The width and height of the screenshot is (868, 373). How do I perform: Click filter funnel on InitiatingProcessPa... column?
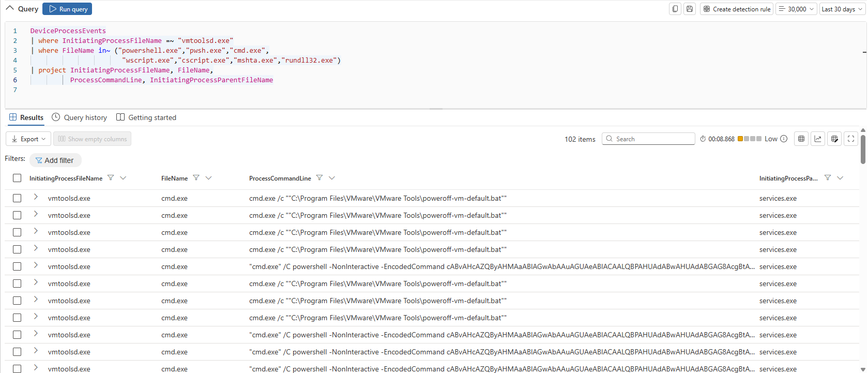click(827, 178)
